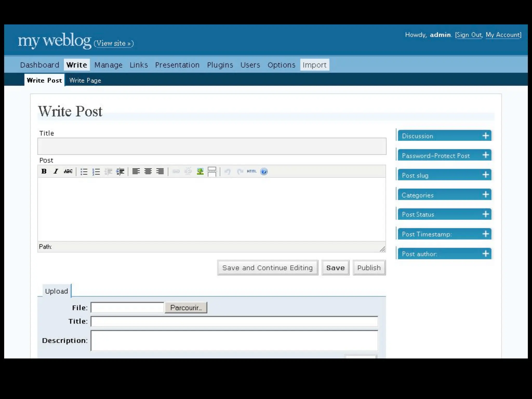Insert an unordered bullet list
Image resolution: width=532 pixels, height=399 pixels.
click(x=84, y=171)
